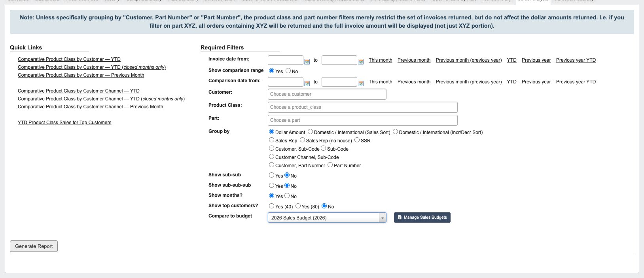Image resolution: width=644 pixels, height=278 pixels.
Task: Focus the Invoice date end field
Action: point(339,60)
